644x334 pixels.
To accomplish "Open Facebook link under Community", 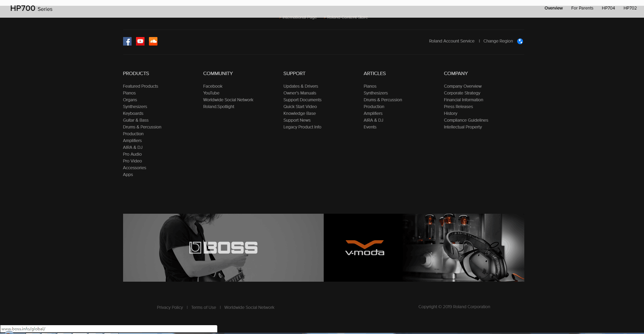I will point(213,86).
